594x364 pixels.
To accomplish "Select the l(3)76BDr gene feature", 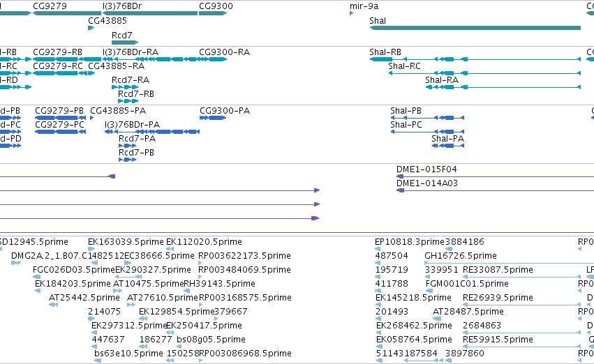I will (x=150, y=13).
